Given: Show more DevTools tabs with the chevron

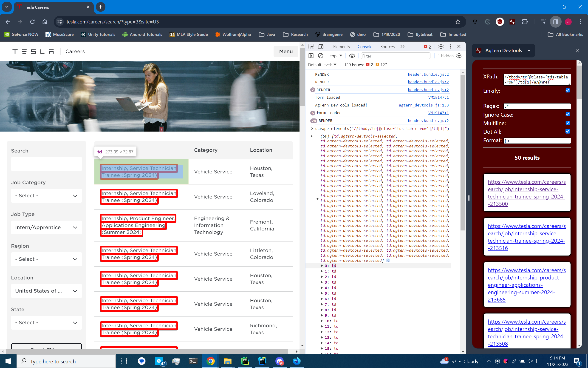Looking at the screenshot, I should (x=402, y=46).
